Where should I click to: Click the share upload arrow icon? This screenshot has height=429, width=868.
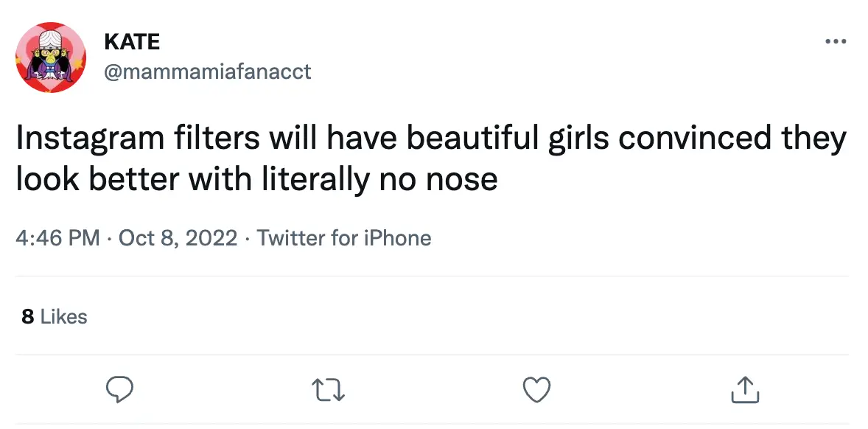745,389
